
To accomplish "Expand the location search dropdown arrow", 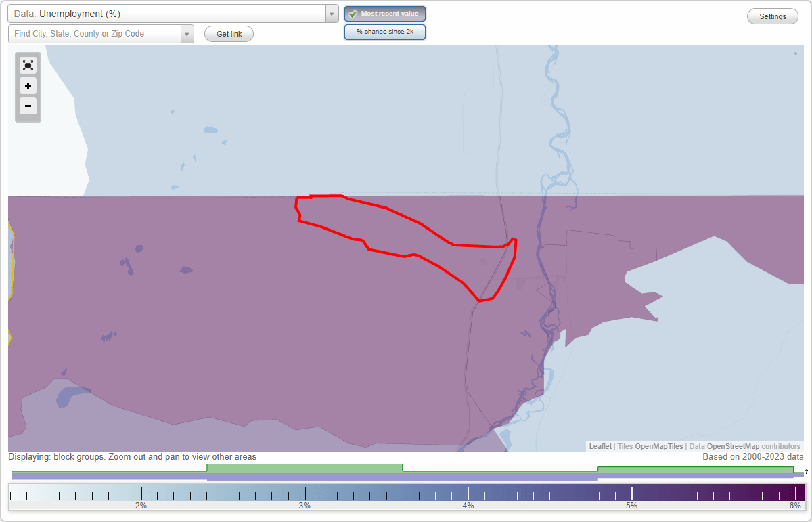I will (x=187, y=34).
